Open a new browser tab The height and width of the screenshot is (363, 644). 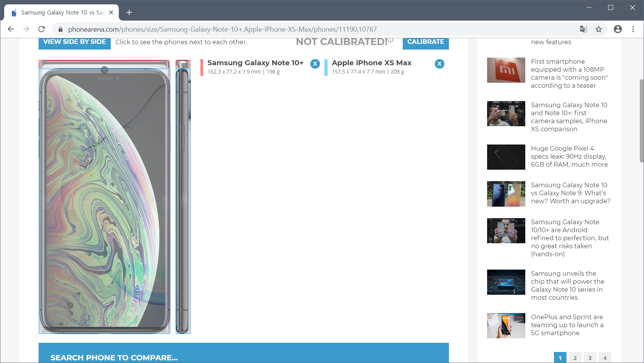129,13
